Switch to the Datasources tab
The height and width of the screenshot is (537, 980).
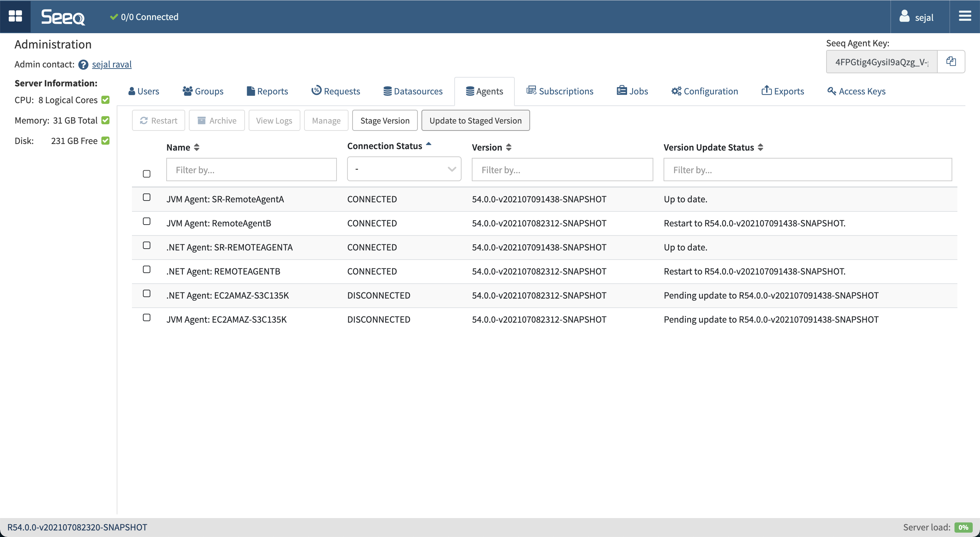[x=413, y=91]
